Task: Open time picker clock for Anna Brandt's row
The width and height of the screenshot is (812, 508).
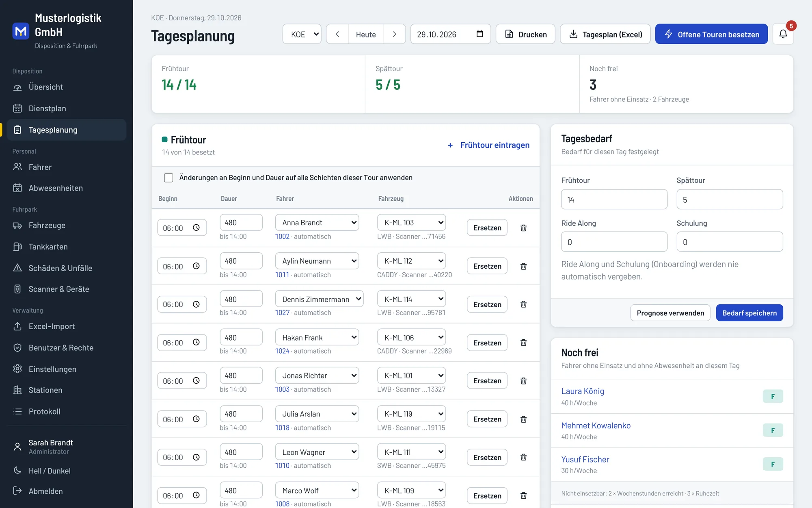Action: 196,228
